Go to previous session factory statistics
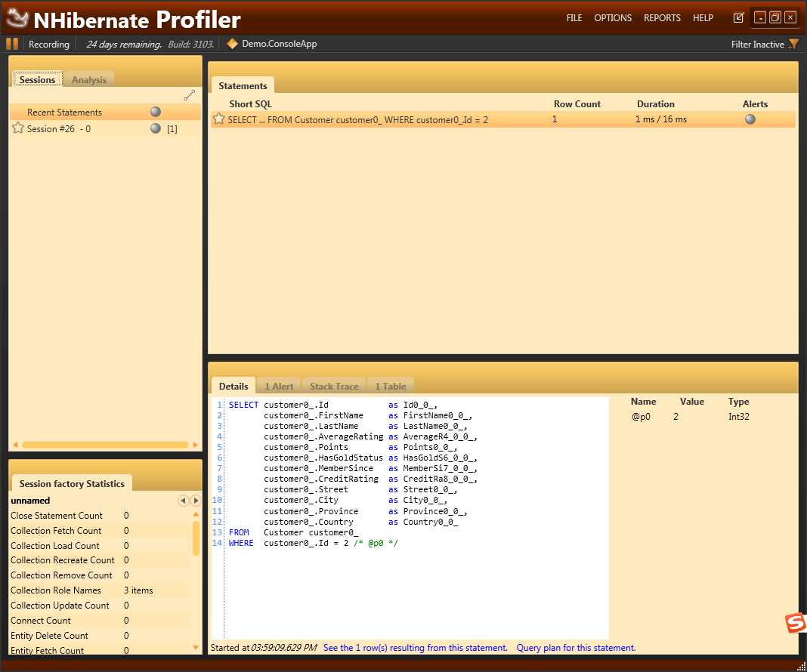The height and width of the screenshot is (672, 807). [x=183, y=501]
